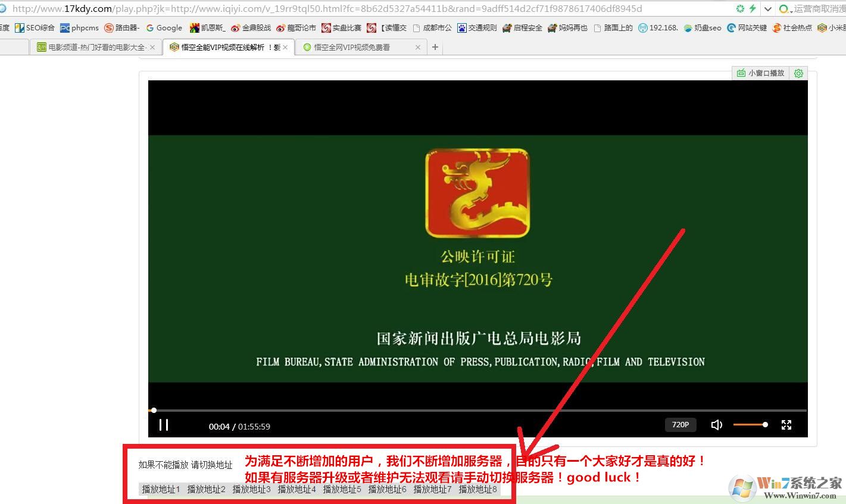The width and height of the screenshot is (846, 504).
Task: Open the 凯恩斯 bookmark
Action: [x=208, y=28]
